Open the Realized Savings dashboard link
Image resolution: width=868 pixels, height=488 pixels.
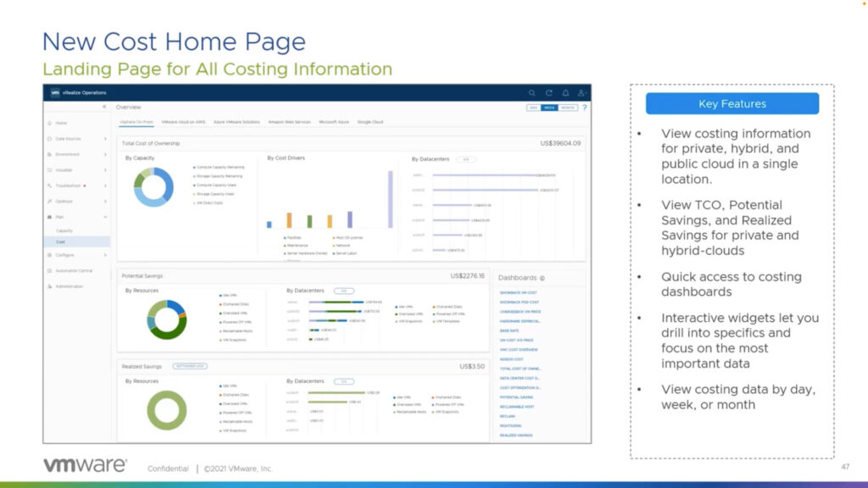pyautogui.click(x=516, y=435)
